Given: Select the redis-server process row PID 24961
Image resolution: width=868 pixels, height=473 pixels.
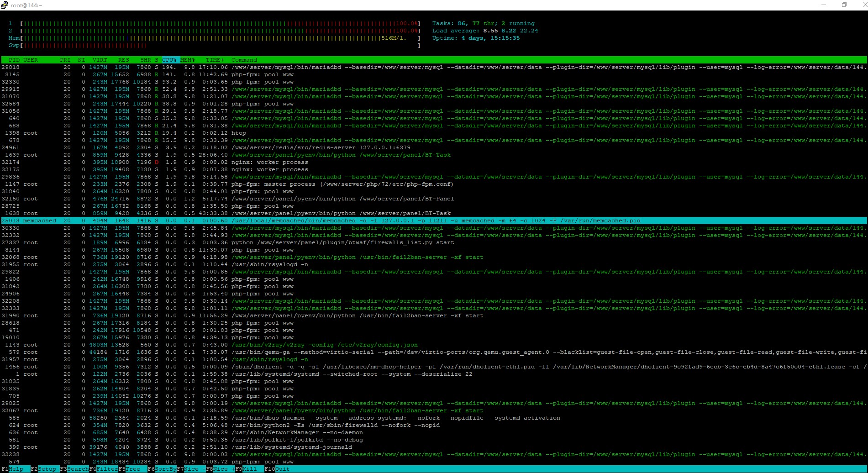Looking at the screenshot, I should (434, 147).
